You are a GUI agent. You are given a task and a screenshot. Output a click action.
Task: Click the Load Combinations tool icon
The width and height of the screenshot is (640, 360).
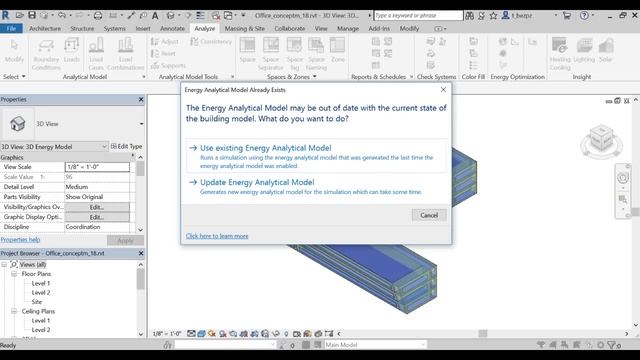pos(125,45)
